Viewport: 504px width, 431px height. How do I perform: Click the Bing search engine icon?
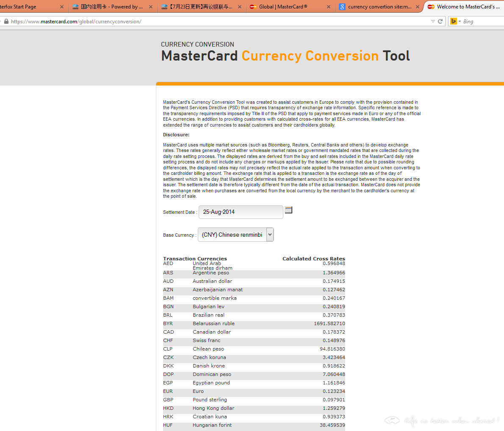[454, 22]
